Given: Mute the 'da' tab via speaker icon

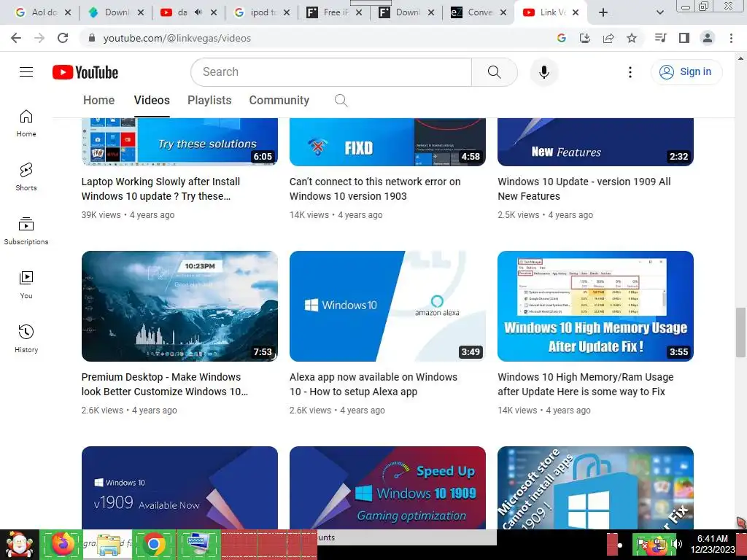Looking at the screenshot, I should [x=198, y=12].
